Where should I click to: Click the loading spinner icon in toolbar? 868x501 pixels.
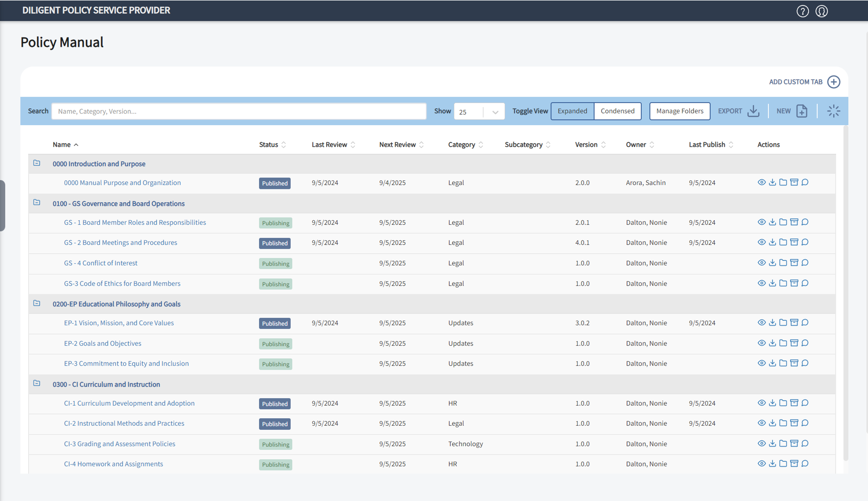pos(834,111)
